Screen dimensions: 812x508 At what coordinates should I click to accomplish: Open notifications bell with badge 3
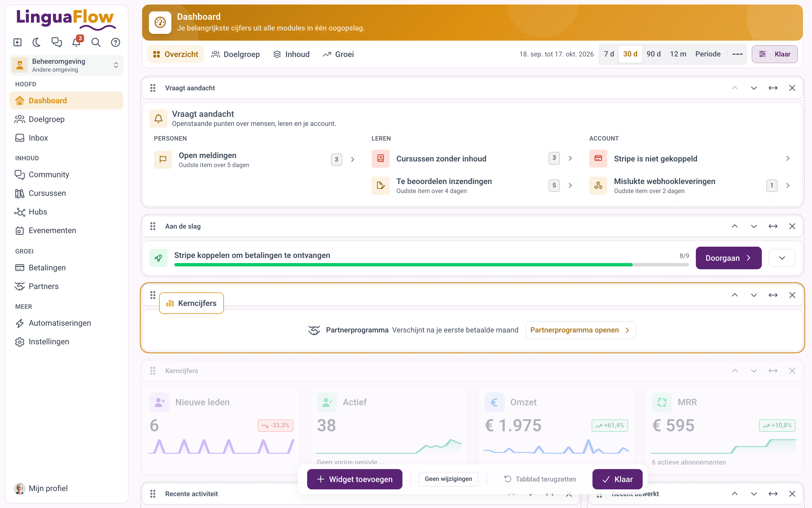coord(76,42)
